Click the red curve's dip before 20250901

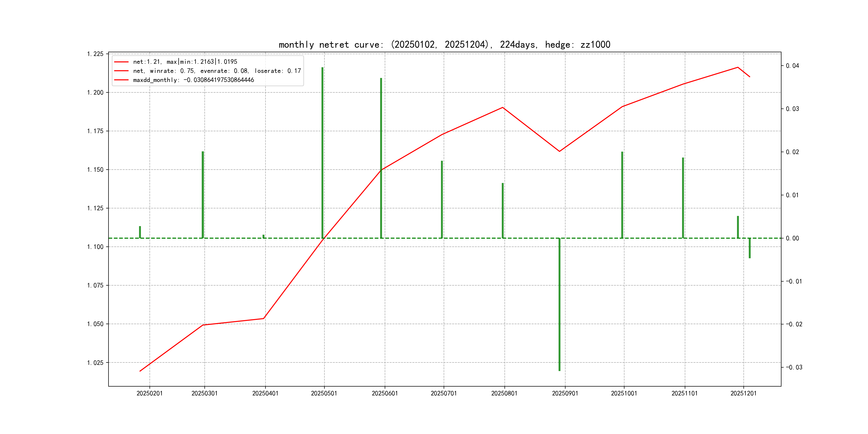point(559,151)
